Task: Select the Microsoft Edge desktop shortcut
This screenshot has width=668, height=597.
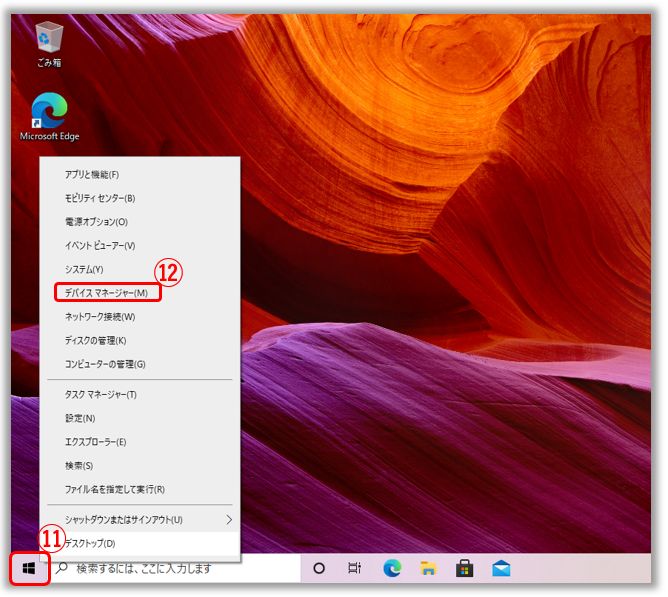Action: click(x=49, y=117)
